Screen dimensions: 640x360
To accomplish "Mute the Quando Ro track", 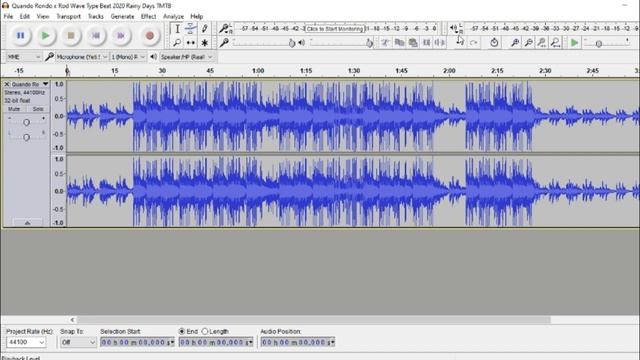I will pos(14,109).
